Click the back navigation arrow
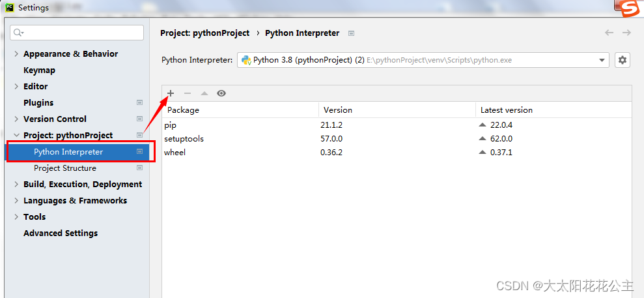Screen dimensions: 644x298 (609, 33)
